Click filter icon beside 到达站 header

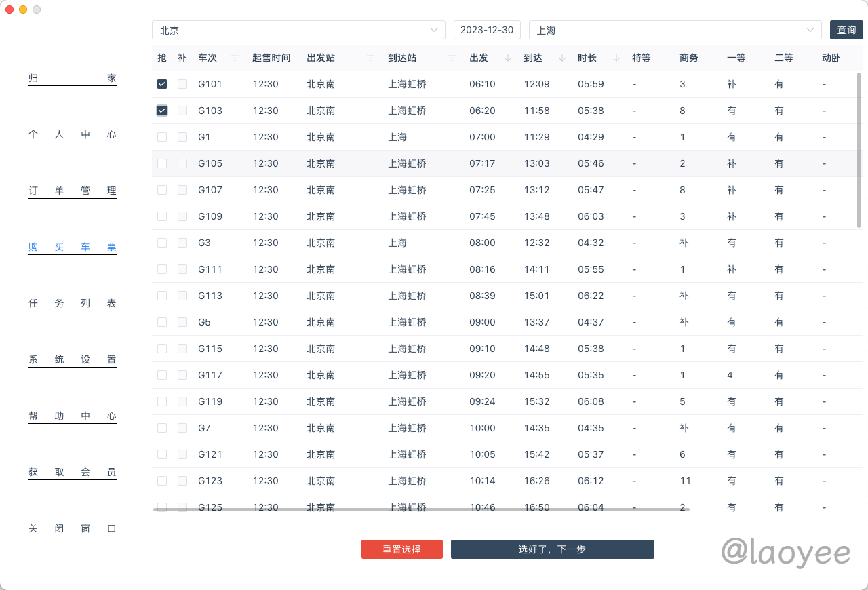click(452, 58)
